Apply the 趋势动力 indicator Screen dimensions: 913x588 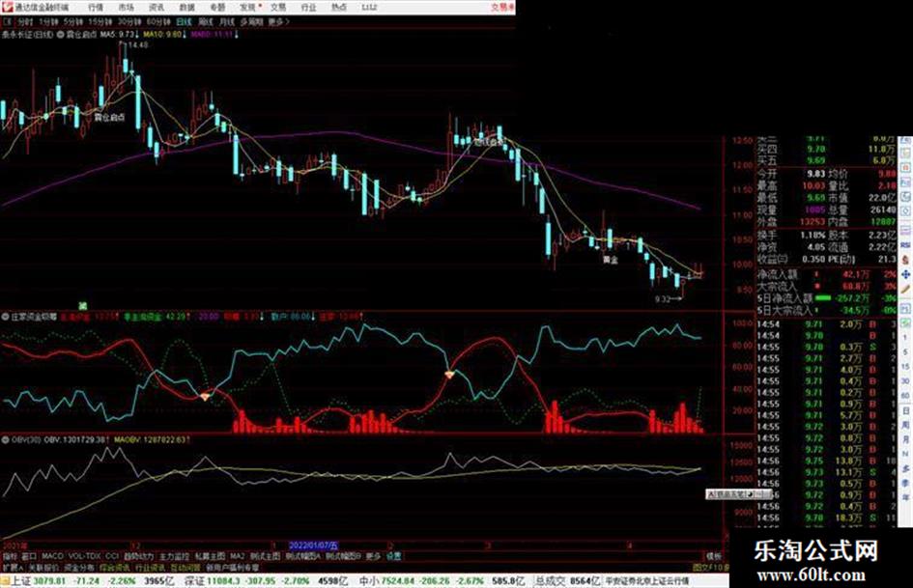tap(138, 556)
